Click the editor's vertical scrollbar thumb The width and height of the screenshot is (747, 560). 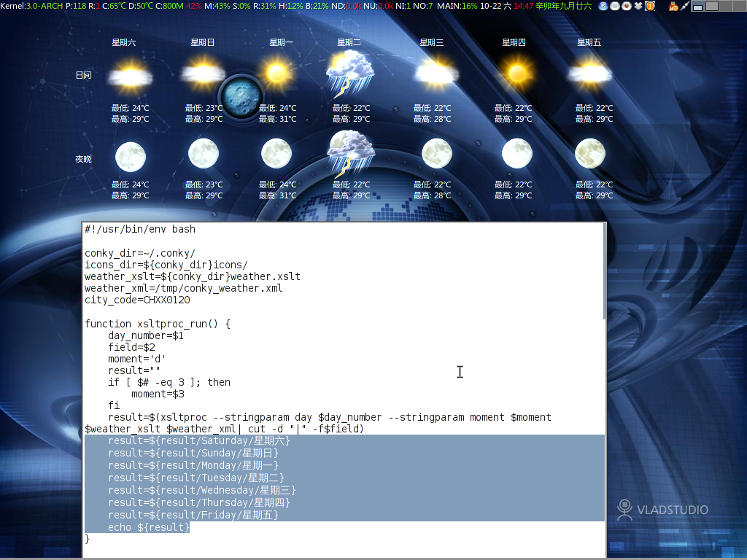(605, 271)
